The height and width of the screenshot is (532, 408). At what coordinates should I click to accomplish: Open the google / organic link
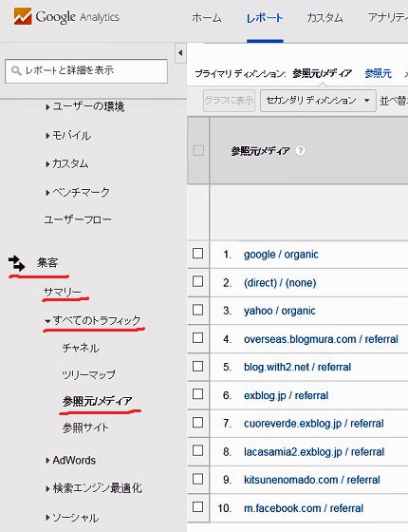[x=281, y=255]
